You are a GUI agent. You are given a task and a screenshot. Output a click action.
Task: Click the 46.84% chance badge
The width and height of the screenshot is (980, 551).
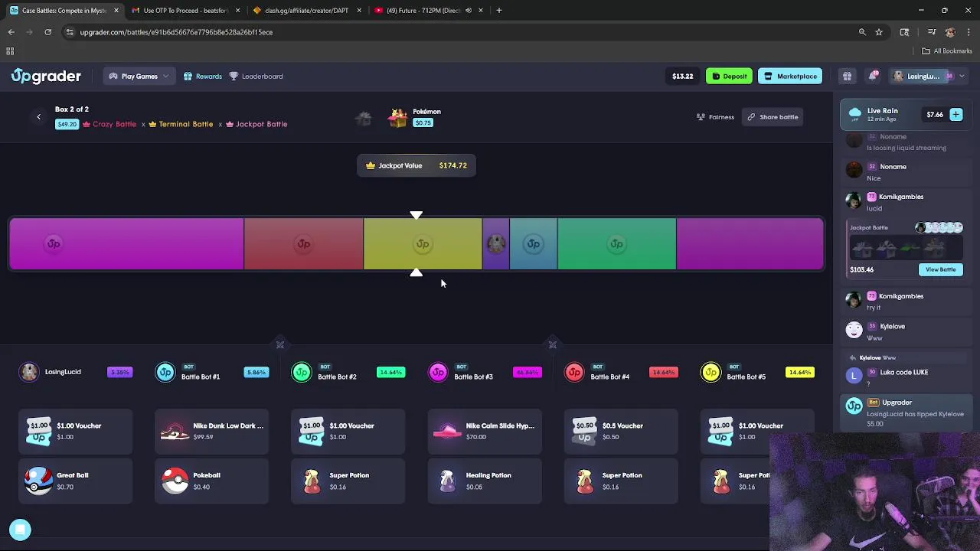coord(527,372)
